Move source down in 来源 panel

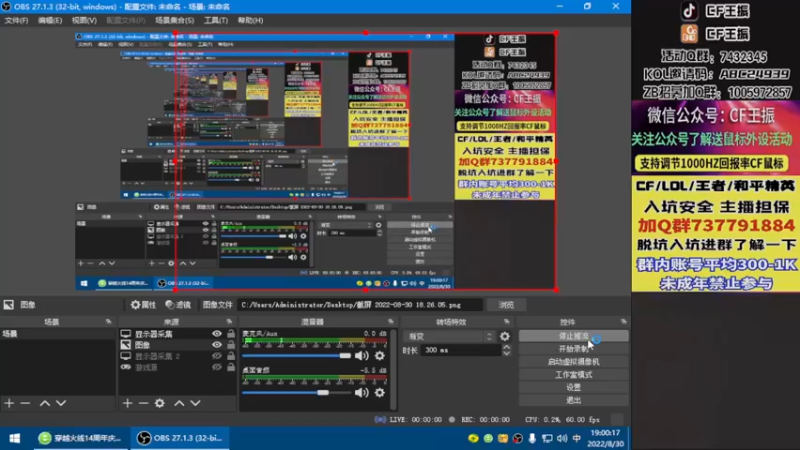[x=195, y=403]
